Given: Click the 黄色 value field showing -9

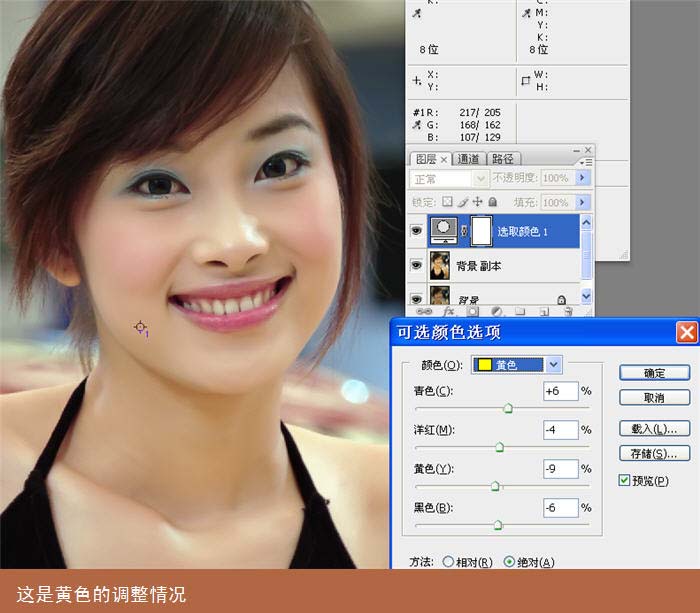Looking at the screenshot, I should [x=561, y=468].
